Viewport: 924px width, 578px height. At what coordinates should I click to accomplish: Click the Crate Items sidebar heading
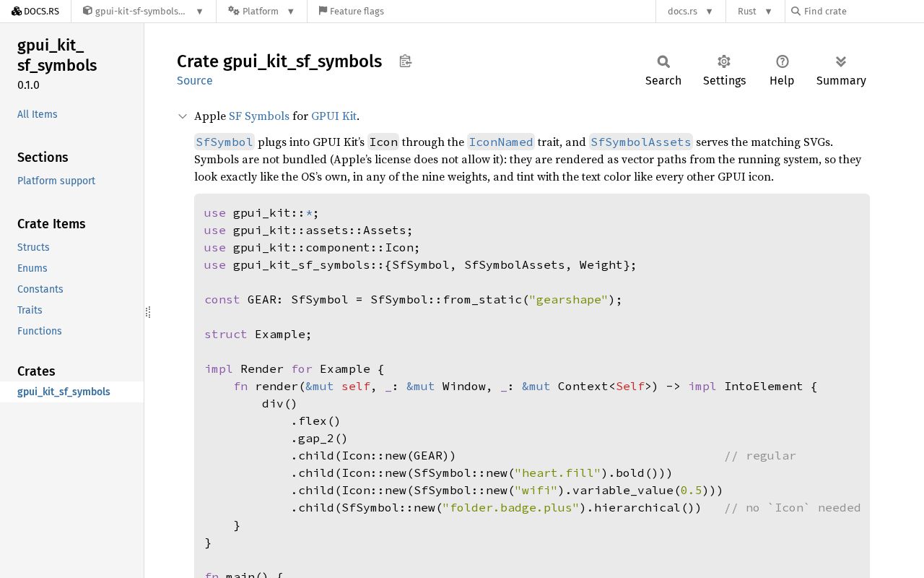click(51, 224)
